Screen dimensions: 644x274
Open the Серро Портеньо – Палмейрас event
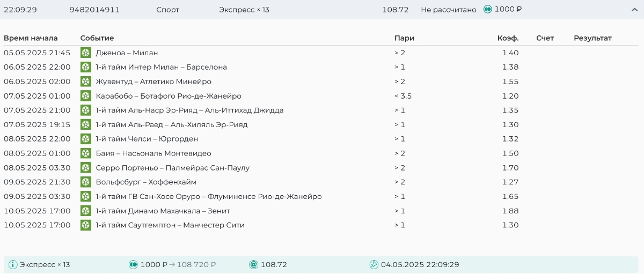[172, 168]
